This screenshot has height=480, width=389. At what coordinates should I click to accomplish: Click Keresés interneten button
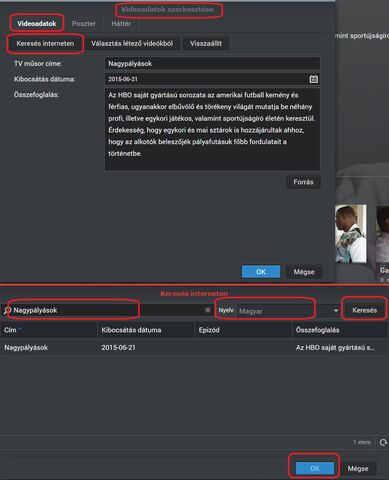coord(45,43)
